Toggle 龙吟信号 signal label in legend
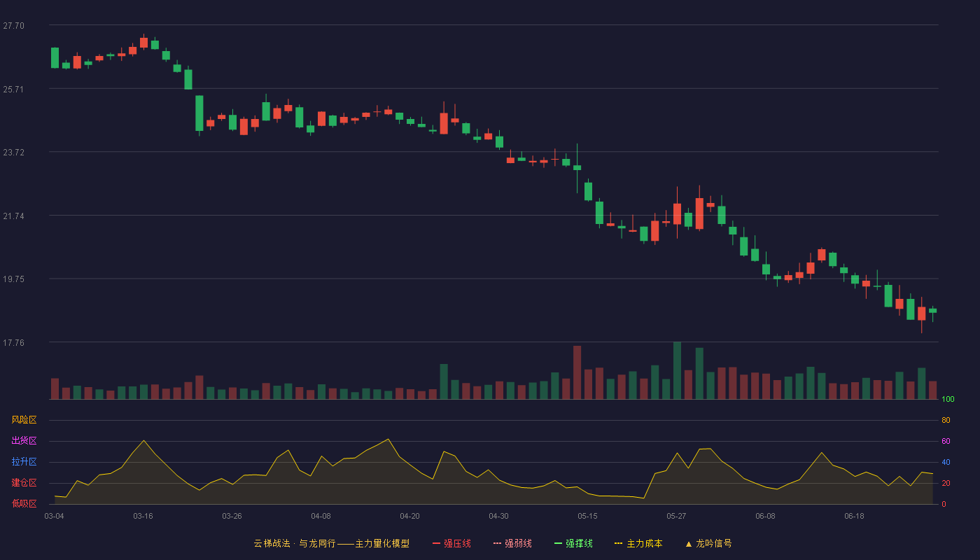The width and height of the screenshot is (980, 560). click(x=714, y=543)
